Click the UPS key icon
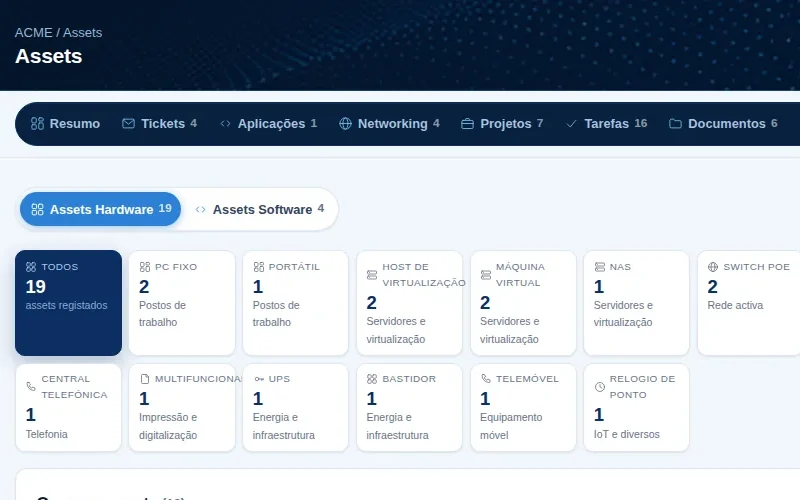This screenshot has height=500, width=800. (x=259, y=379)
